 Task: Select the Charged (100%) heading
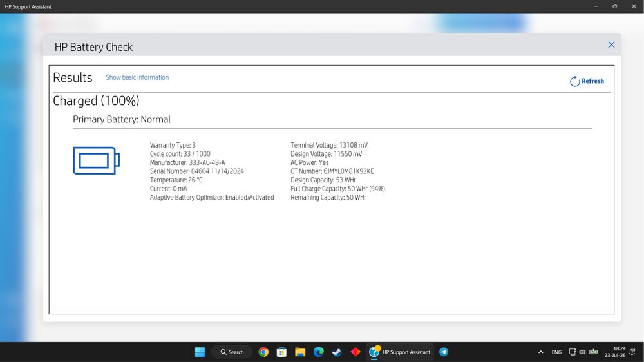pos(96,100)
